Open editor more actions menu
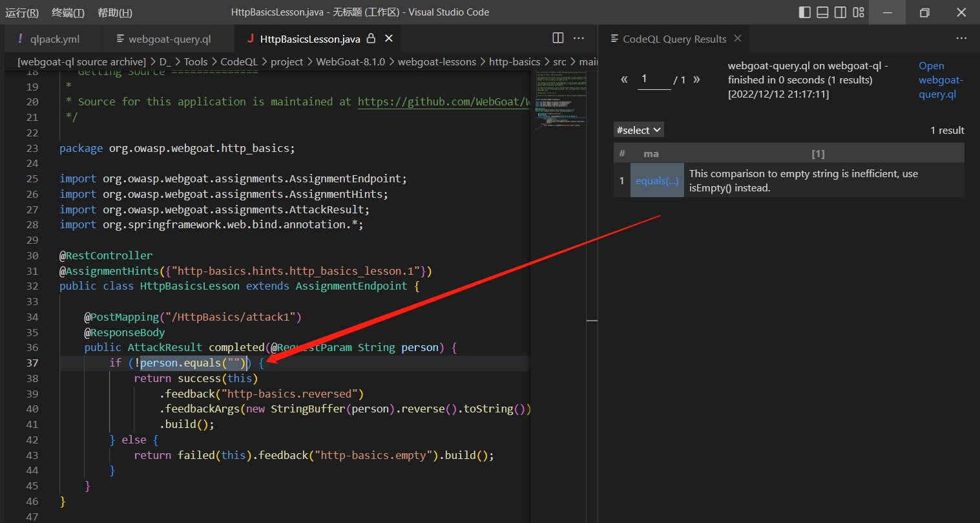980x523 pixels. click(x=579, y=38)
